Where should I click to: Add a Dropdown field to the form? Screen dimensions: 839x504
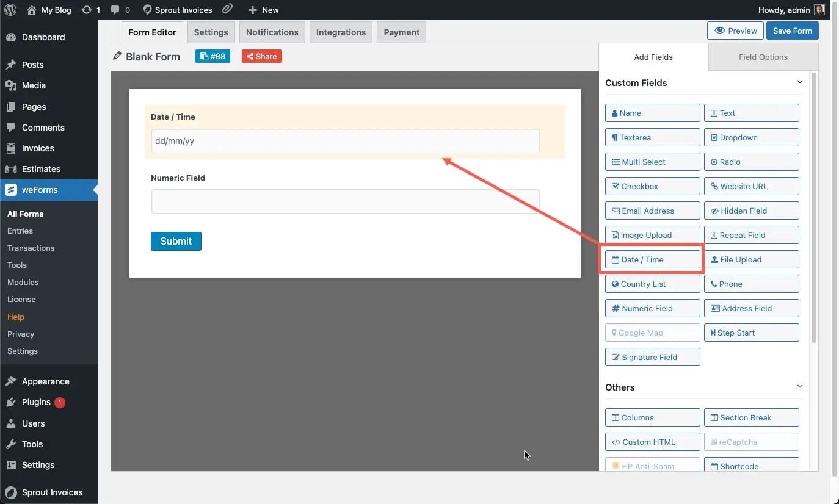(x=751, y=137)
